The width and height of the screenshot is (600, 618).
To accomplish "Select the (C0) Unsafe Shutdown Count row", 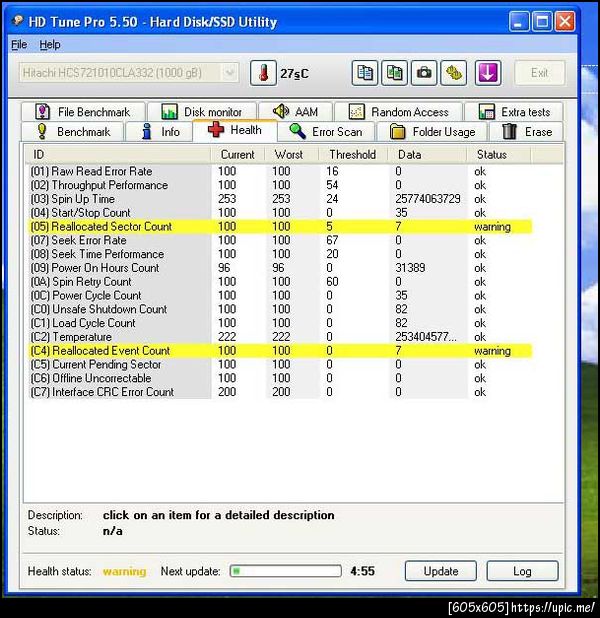I will tap(280, 309).
